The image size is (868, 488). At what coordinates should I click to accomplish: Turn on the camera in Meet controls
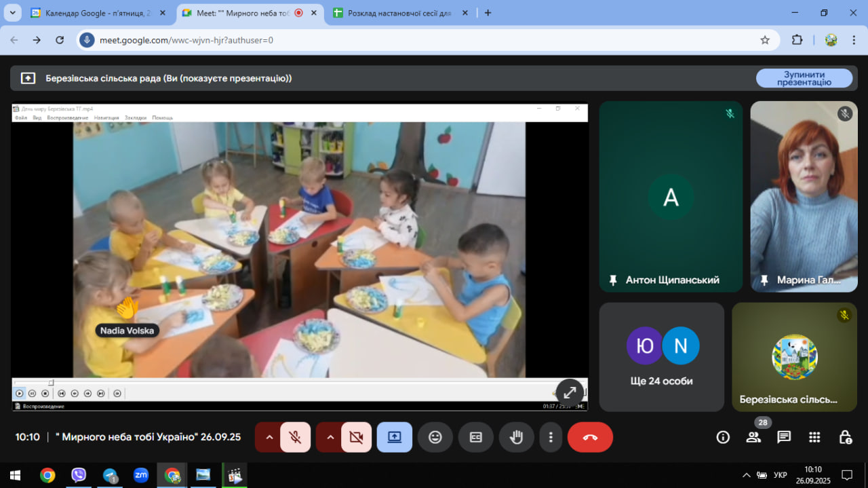[x=356, y=437]
